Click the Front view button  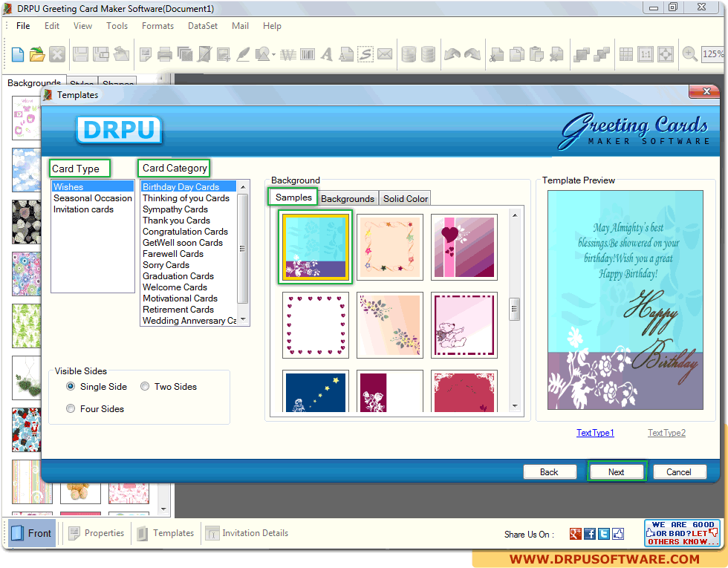pyautogui.click(x=31, y=533)
